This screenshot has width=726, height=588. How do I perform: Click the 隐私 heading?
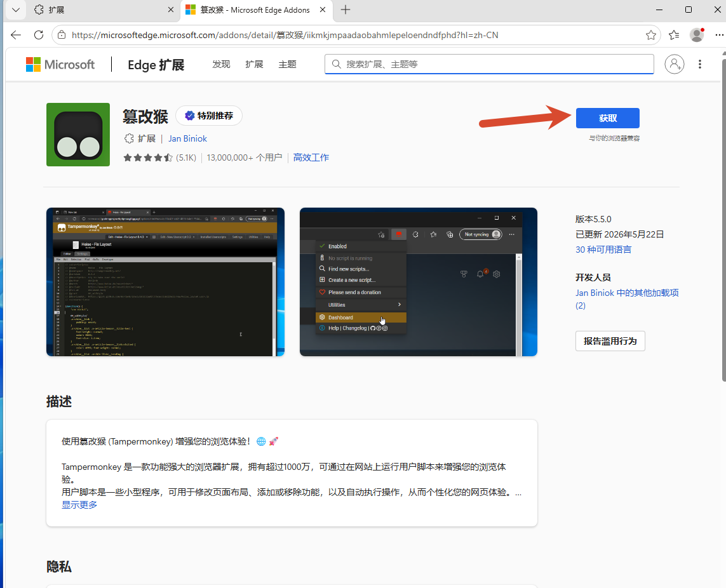click(59, 566)
